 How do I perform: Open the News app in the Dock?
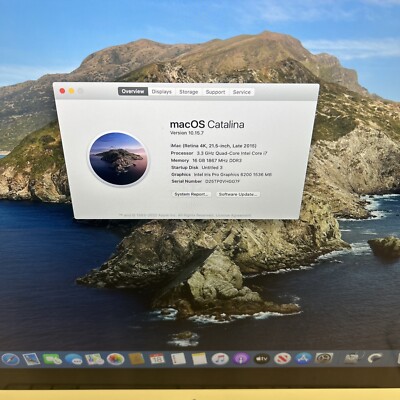click(282, 359)
